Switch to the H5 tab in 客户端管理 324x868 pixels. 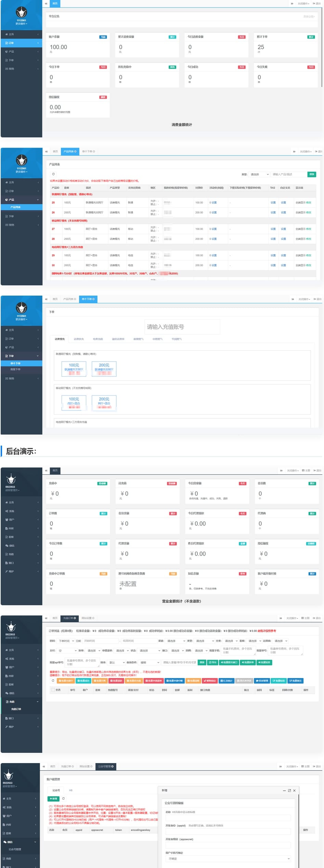pyautogui.click(x=71, y=790)
